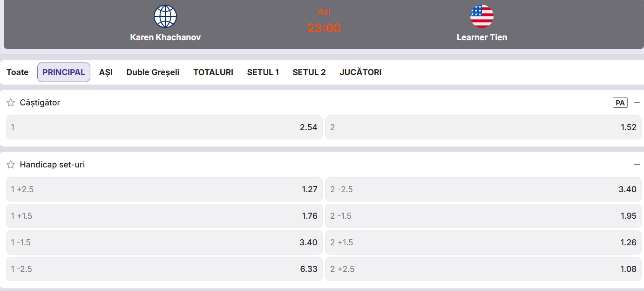This screenshot has width=644, height=291.
Task: Pick handicap 2 +2.5 at 1.08
Action: [x=483, y=269]
